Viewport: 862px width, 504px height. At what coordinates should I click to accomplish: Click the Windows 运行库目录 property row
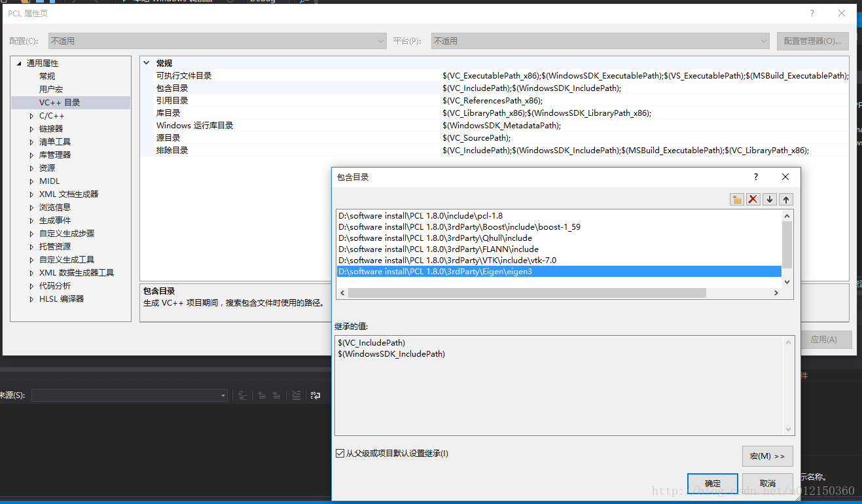point(495,126)
